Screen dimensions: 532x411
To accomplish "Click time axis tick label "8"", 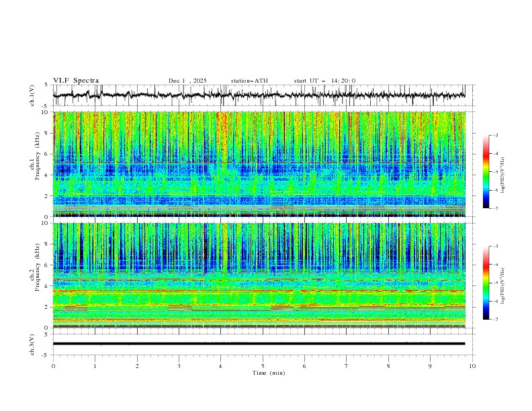I will click(x=388, y=366).
